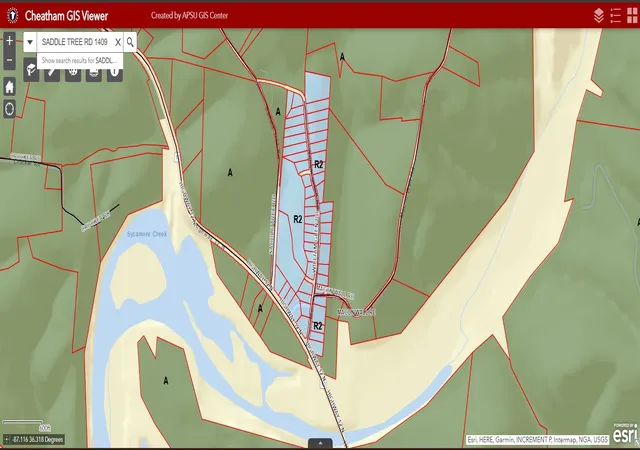640x450 pixels.
Task: Run search with the magnifier button
Action: (130, 42)
